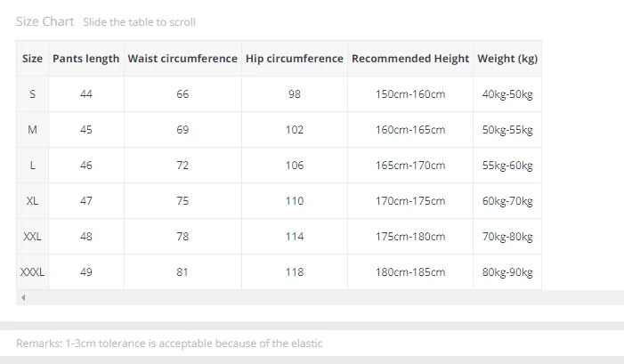Click the Weight (kg) column header
Image resolution: width=624 pixels, height=364 pixels.
(507, 59)
